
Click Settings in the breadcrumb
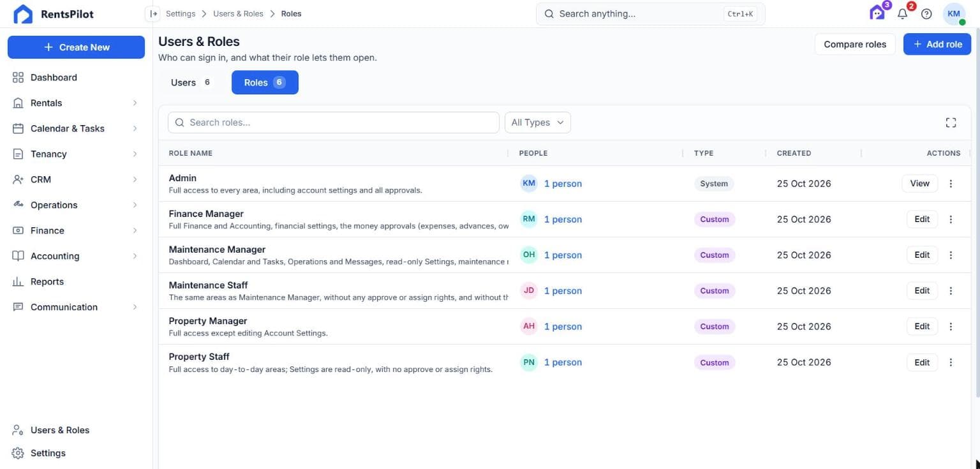(x=181, y=13)
